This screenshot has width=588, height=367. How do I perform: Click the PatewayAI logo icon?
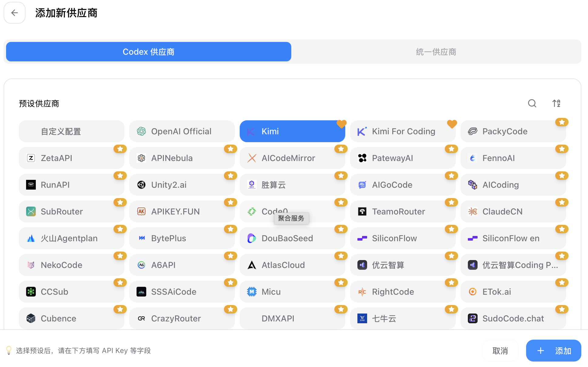point(362,158)
